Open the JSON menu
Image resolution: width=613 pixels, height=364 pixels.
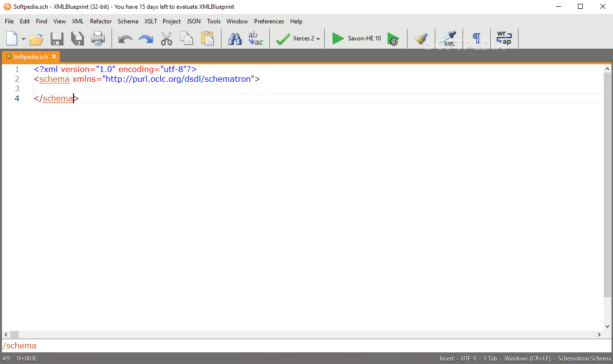[x=194, y=21]
